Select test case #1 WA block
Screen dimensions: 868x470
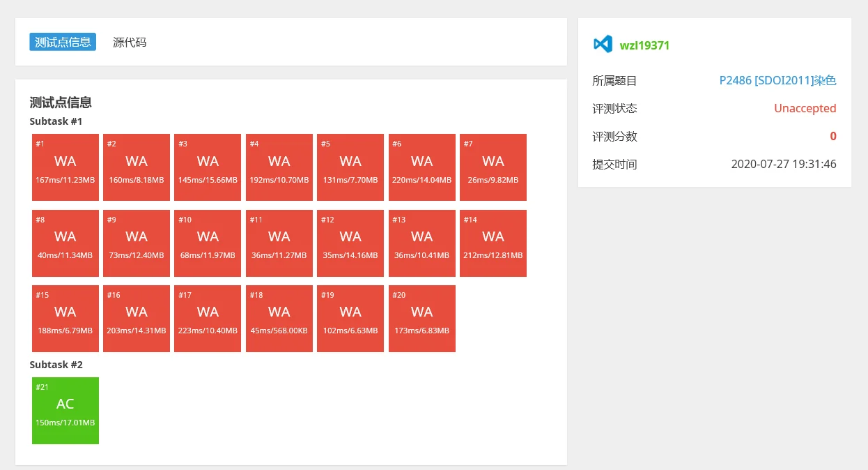[65, 167]
